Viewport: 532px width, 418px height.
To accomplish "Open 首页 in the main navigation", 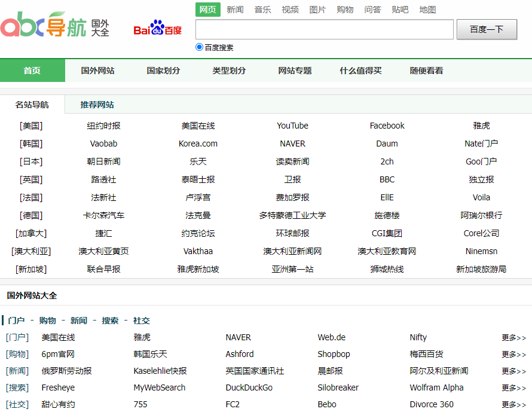I will (32, 71).
